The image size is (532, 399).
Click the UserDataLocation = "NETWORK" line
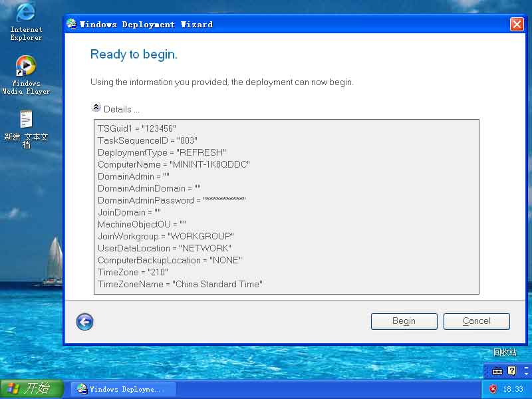tap(164, 248)
